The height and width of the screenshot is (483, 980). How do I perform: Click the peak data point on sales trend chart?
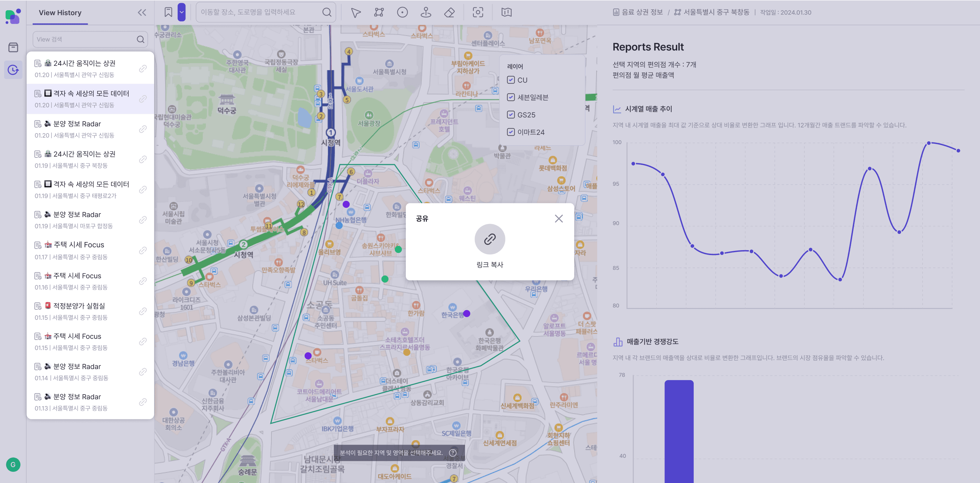pos(929,143)
